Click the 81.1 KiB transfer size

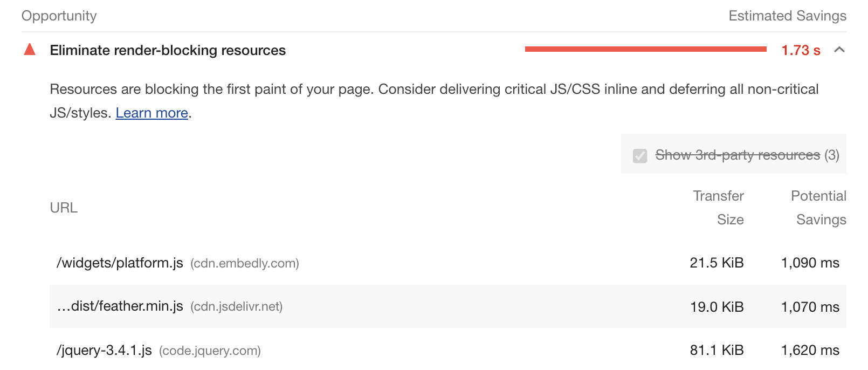[717, 351]
